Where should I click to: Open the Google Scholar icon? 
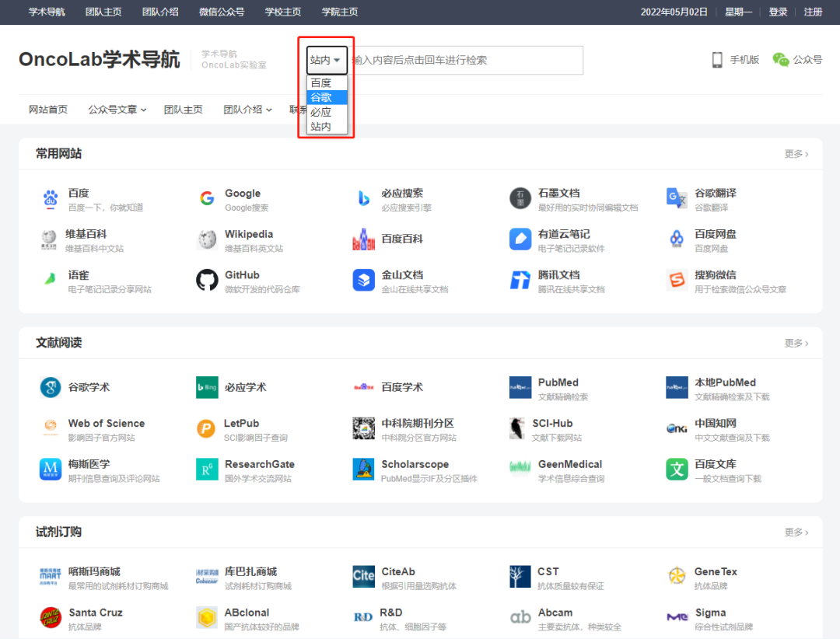click(51, 387)
